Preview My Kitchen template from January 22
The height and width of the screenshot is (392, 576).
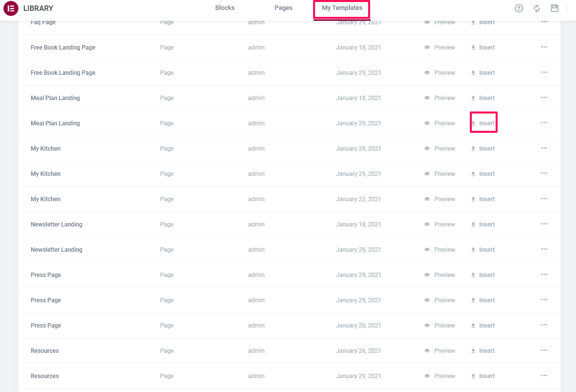440,199
